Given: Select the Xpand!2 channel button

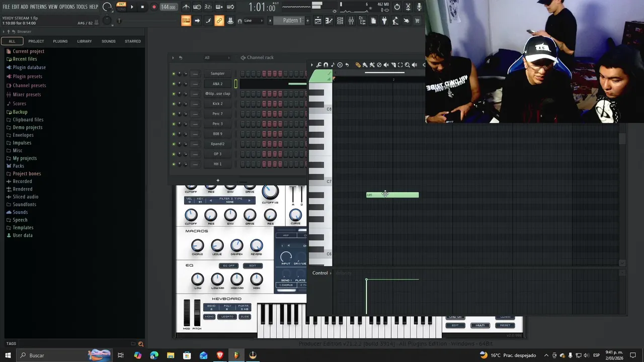Looking at the screenshot, I should click(x=217, y=144).
